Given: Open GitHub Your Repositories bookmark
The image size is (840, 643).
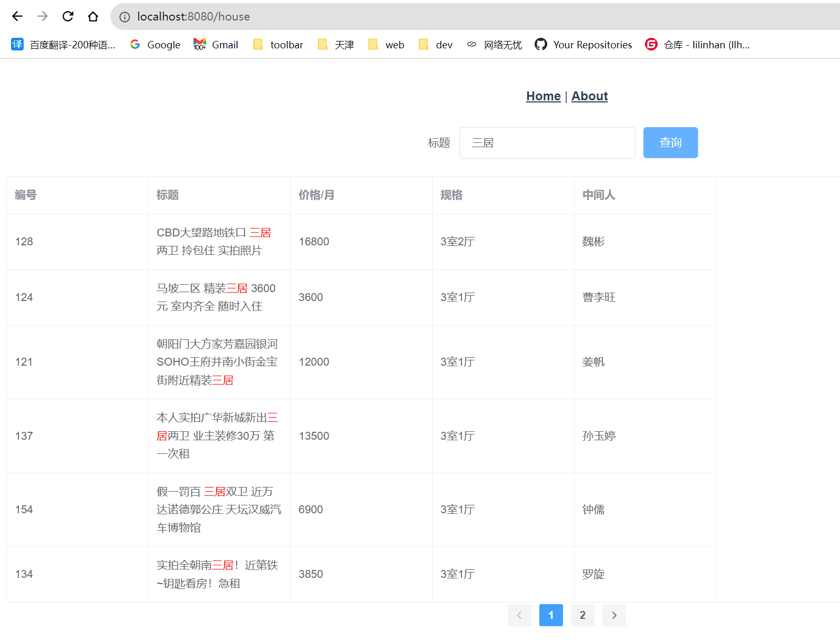Looking at the screenshot, I should [583, 45].
